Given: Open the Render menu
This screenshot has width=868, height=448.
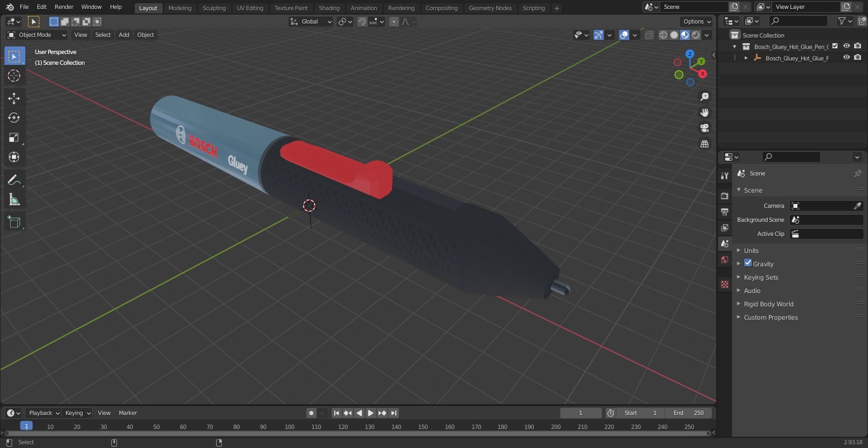Looking at the screenshot, I should (x=64, y=7).
